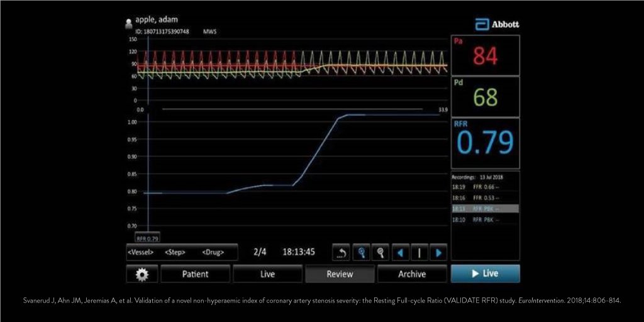
Task: Click the 33.9 end time value
Action: point(443,109)
